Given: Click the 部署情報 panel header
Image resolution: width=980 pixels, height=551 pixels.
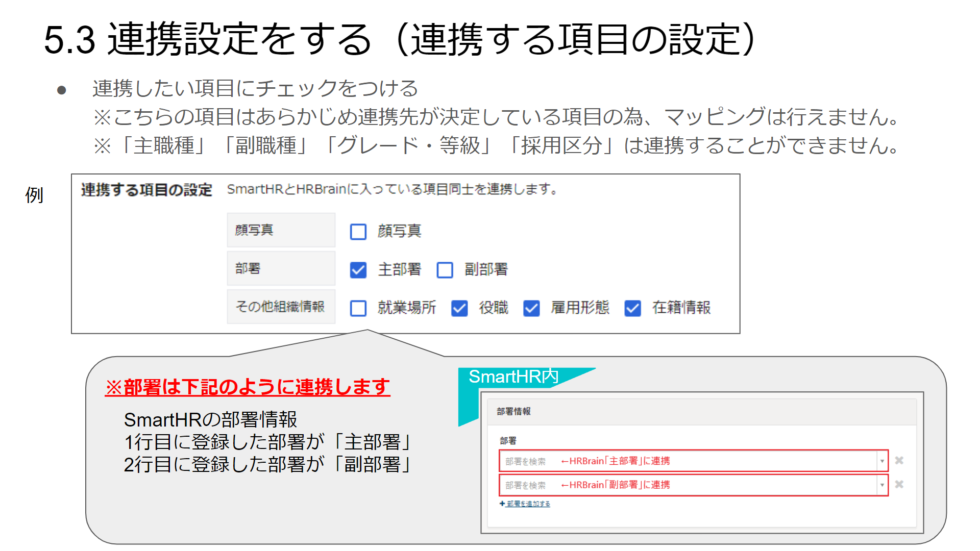Looking at the screenshot, I should (x=702, y=412).
